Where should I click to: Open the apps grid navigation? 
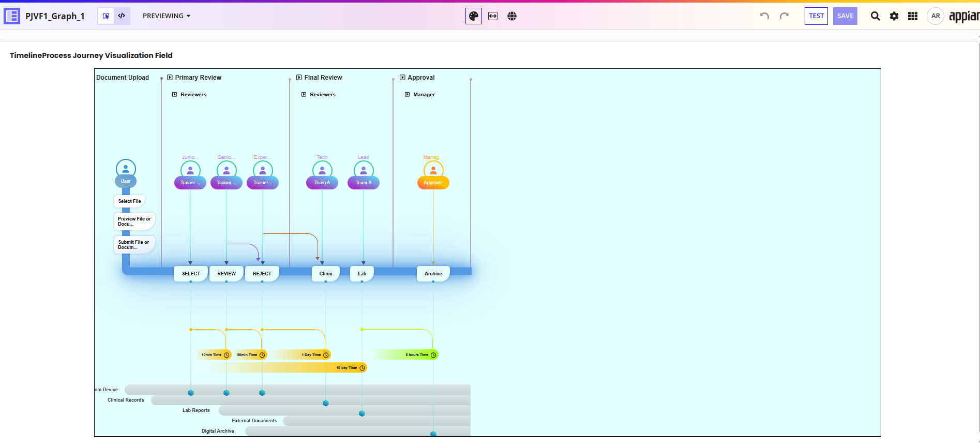913,16
